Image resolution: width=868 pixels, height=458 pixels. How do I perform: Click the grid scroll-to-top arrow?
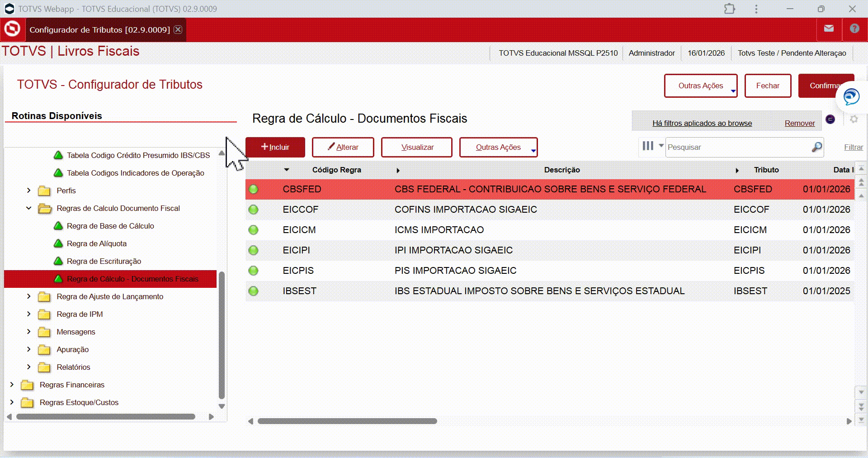pos(861,168)
